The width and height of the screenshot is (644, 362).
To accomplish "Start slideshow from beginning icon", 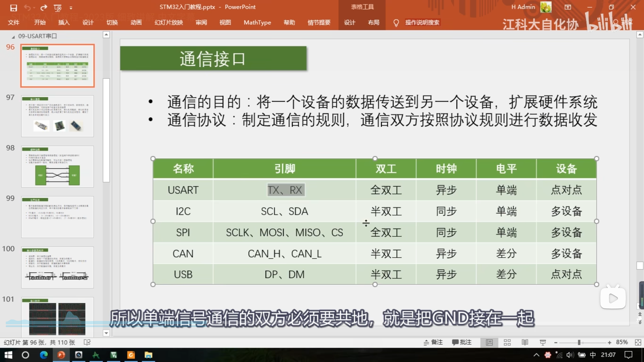I will pyautogui.click(x=58, y=8).
